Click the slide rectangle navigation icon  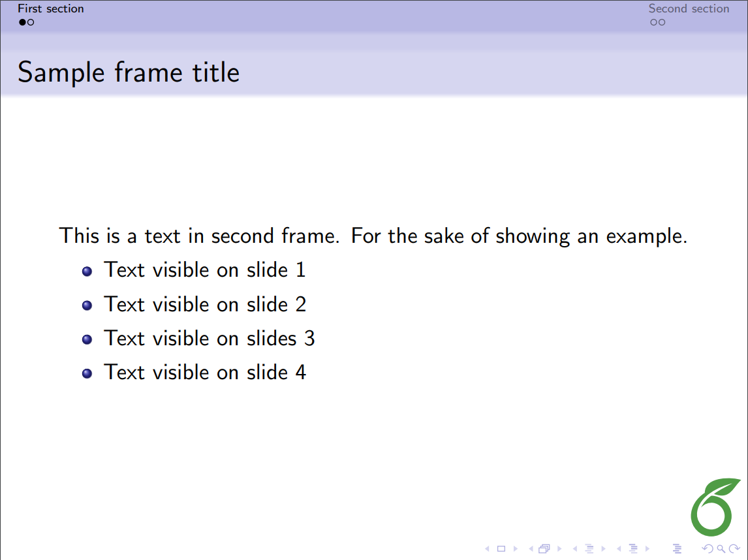click(501, 549)
